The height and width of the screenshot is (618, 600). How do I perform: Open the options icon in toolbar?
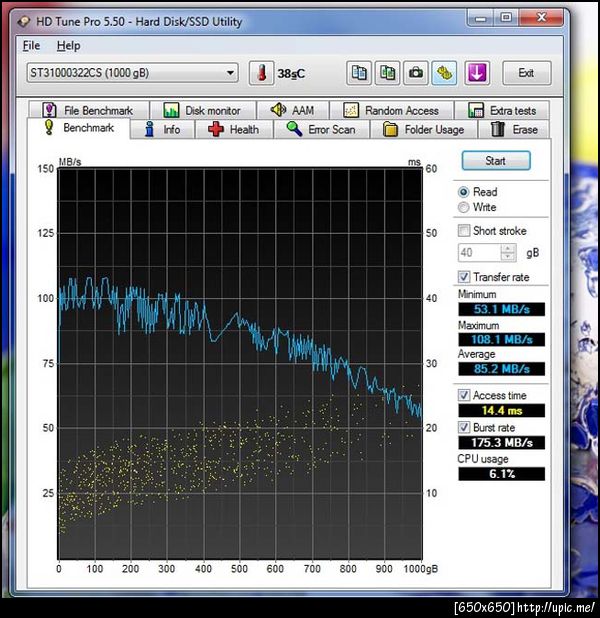444,73
